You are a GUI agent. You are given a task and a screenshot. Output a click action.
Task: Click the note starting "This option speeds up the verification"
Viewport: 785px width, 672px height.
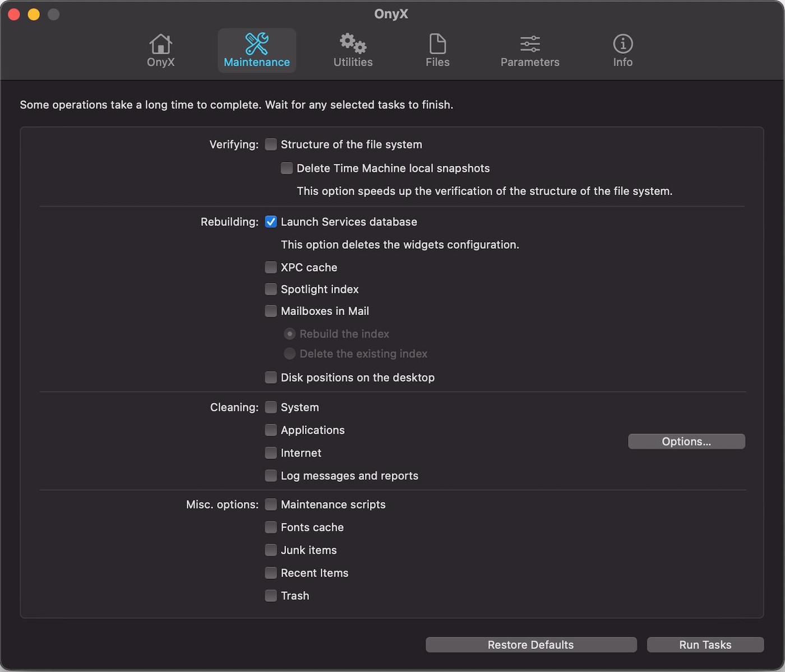pyautogui.click(x=484, y=191)
